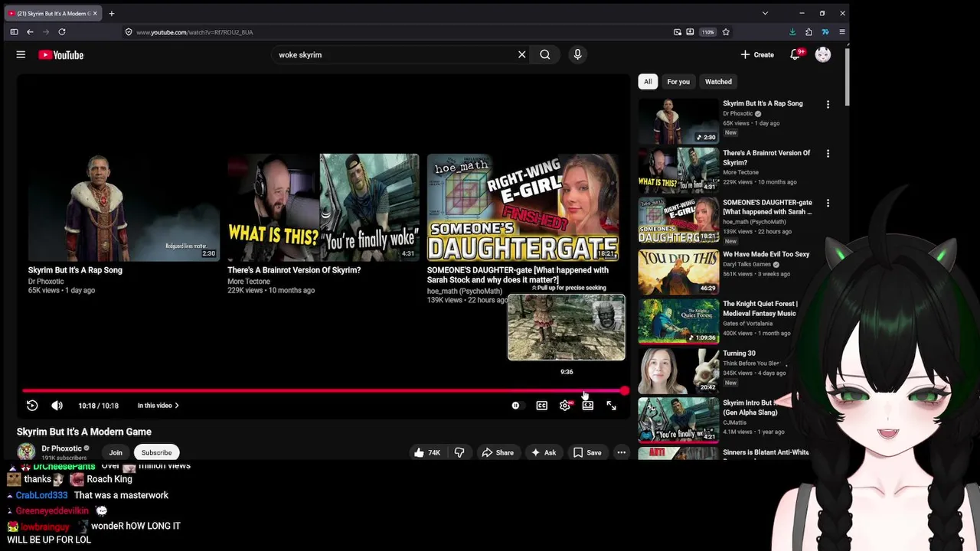This screenshot has height=551, width=980.
Task: Open the browser extensions puzzle icon
Action: point(808,32)
